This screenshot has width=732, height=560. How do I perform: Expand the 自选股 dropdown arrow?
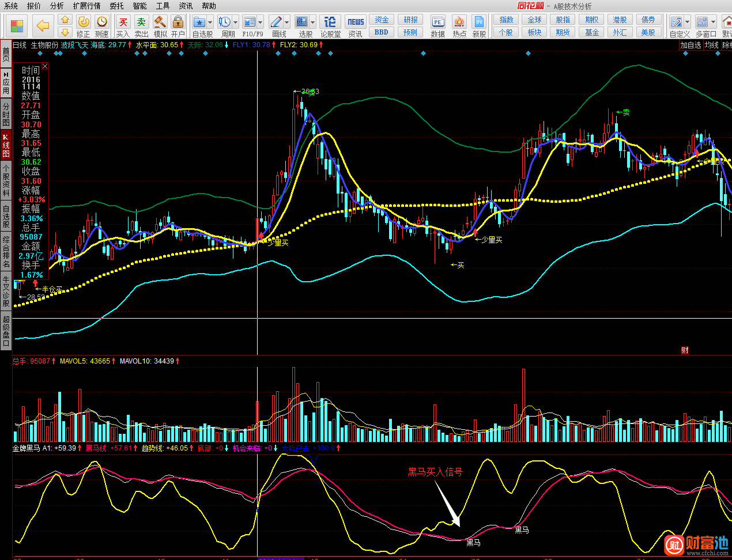[x=210, y=22]
